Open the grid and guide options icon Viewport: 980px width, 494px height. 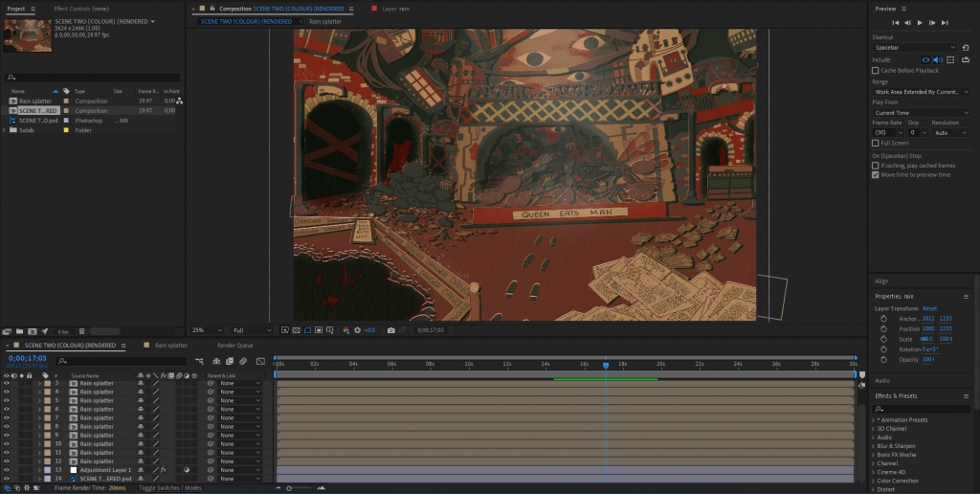coord(329,330)
